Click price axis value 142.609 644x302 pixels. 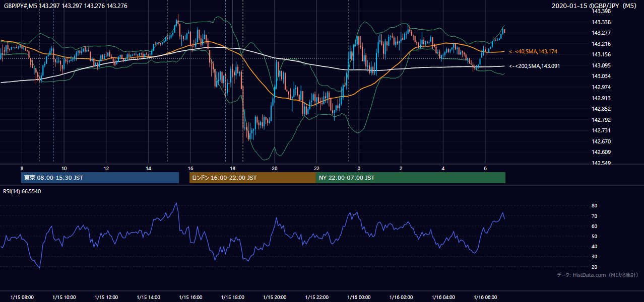[601, 152]
